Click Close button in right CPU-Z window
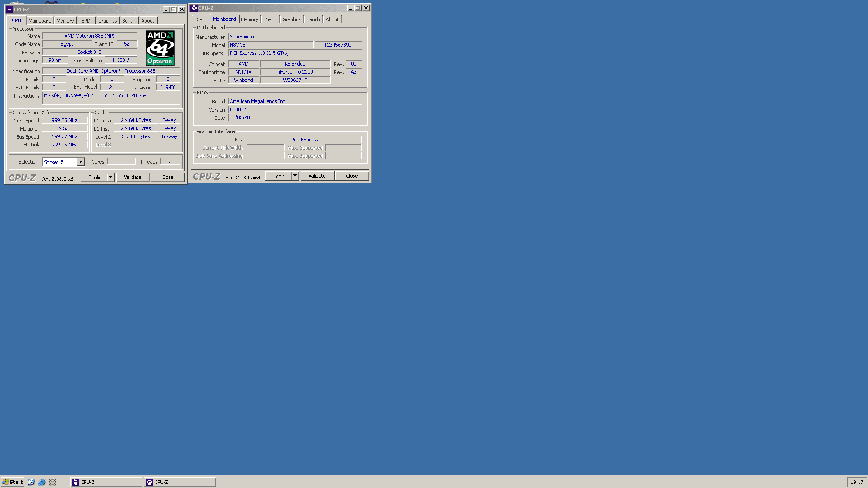Screen dimensions: 868x488 [352, 176]
